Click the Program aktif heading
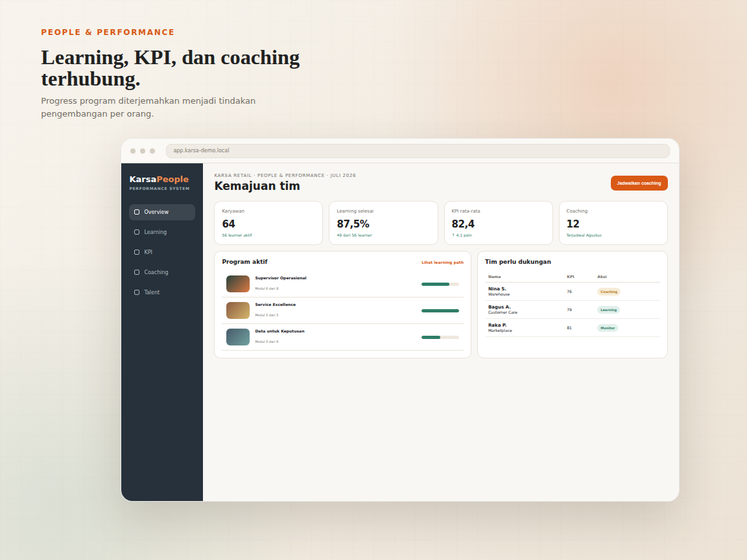Image resolution: width=747 pixels, height=560 pixels. point(245,262)
